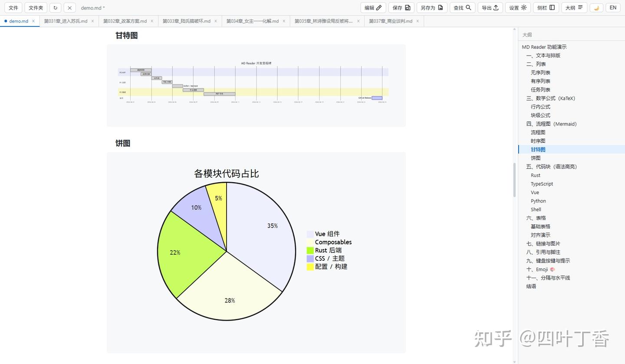Jump to 对齐演示 outline entry
Viewport: 625px width, 364px height.
click(x=540, y=235)
